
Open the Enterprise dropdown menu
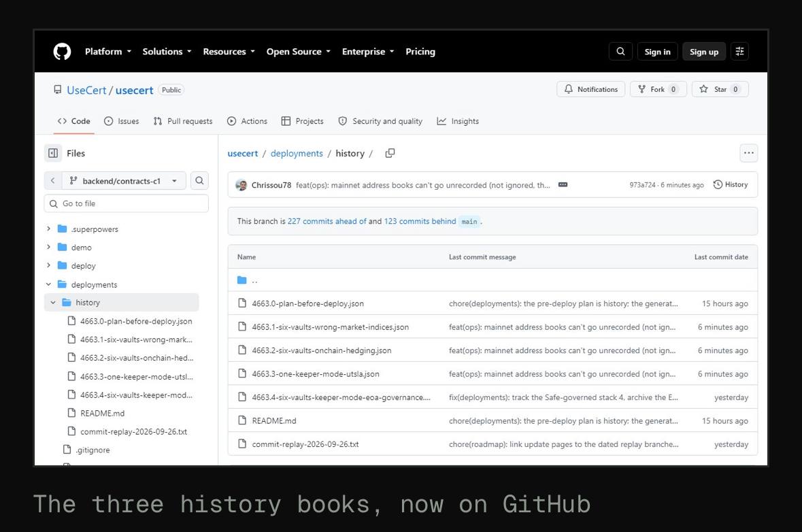pos(368,52)
